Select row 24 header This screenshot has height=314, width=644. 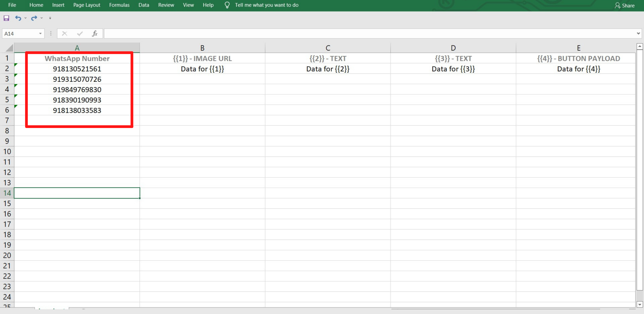click(x=7, y=297)
